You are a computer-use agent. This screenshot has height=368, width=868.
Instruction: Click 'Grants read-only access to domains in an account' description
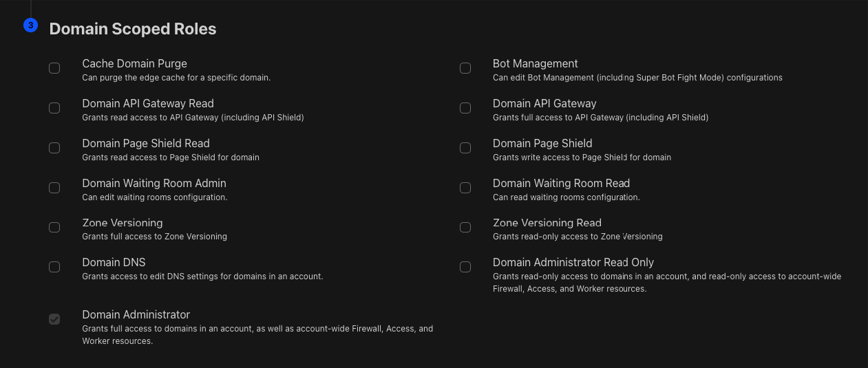(667, 283)
